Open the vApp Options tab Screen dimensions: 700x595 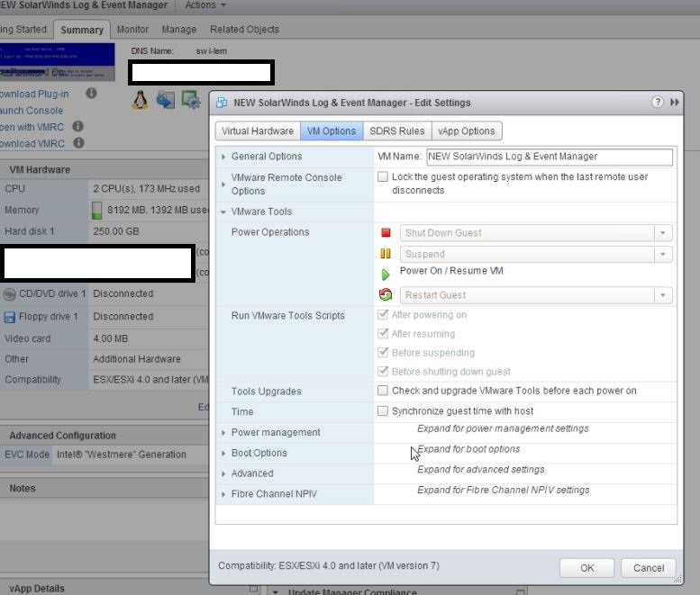[467, 131]
